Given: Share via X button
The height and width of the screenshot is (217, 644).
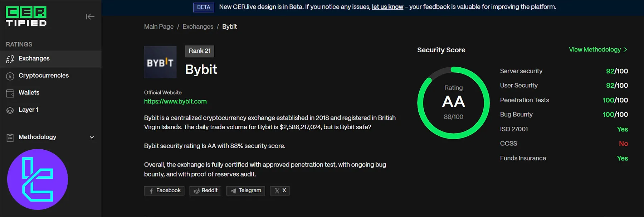Looking at the screenshot, I should point(280,191).
